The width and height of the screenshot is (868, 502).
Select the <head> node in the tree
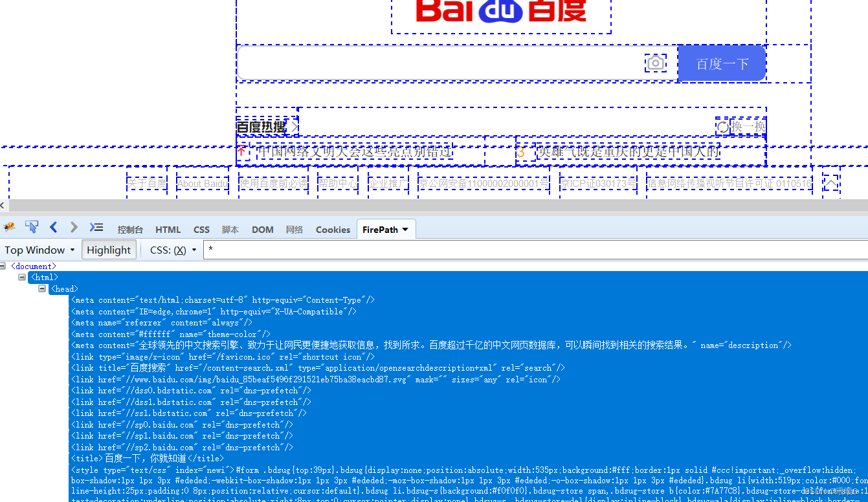[64, 289]
